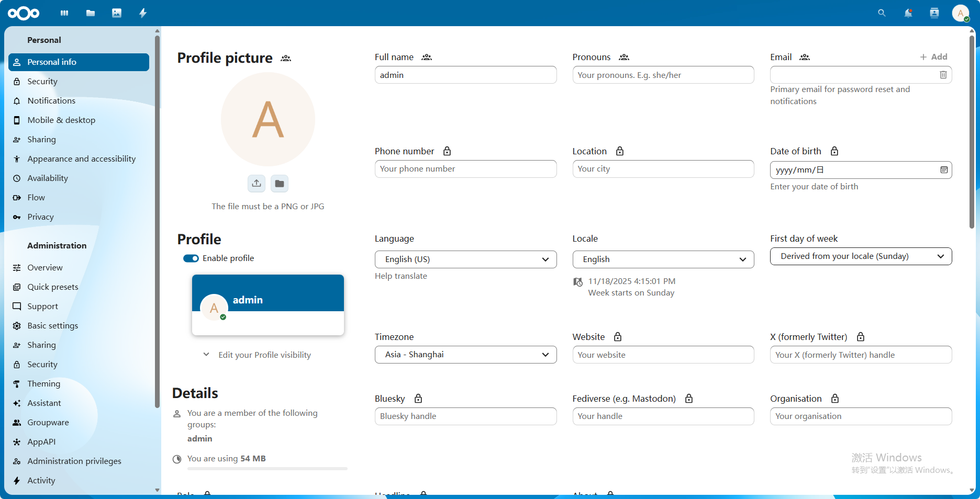980x499 pixels.
Task: Open the Timezone dropdown
Action: click(x=465, y=355)
